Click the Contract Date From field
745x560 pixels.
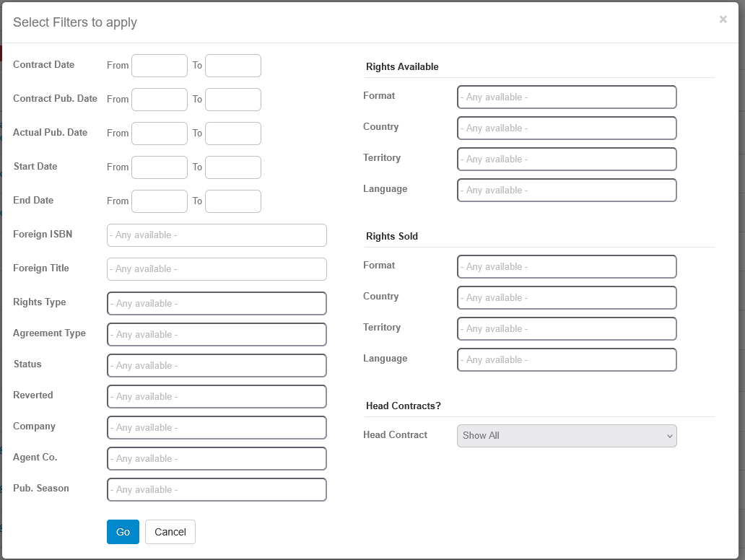click(160, 66)
